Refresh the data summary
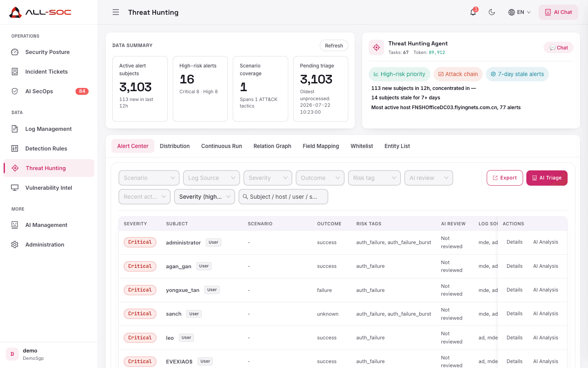 (x=334, y=45)
